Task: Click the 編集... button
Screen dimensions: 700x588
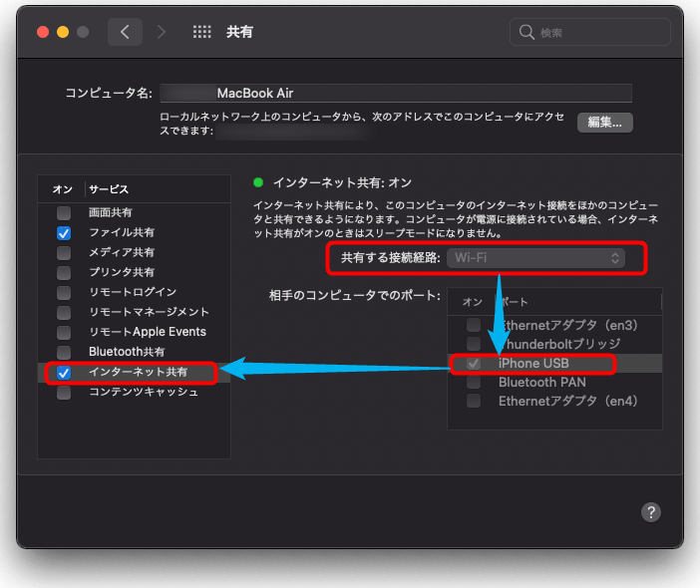Action: [604, 123]
